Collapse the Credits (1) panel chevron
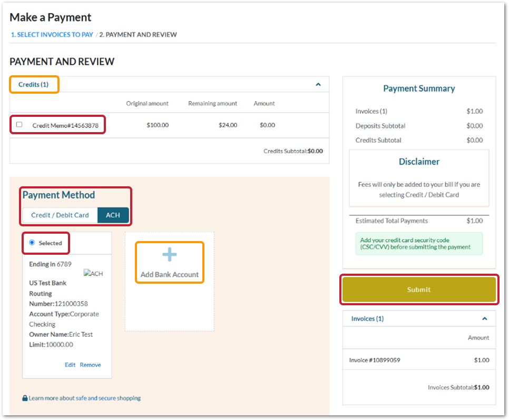 click(x=318, y=84)
